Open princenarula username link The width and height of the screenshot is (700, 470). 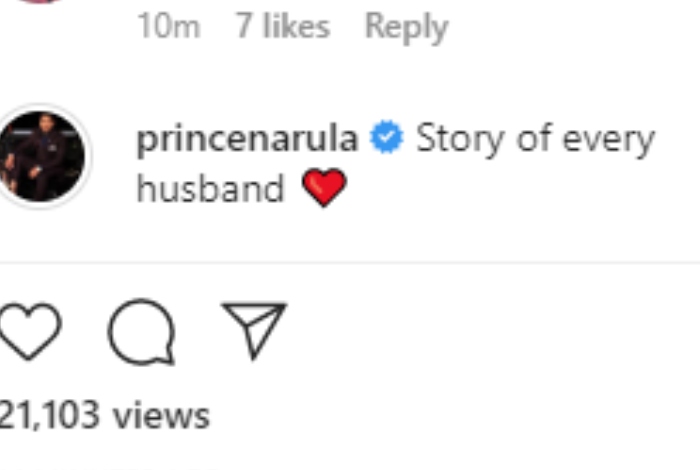click(x=246, y=139)
